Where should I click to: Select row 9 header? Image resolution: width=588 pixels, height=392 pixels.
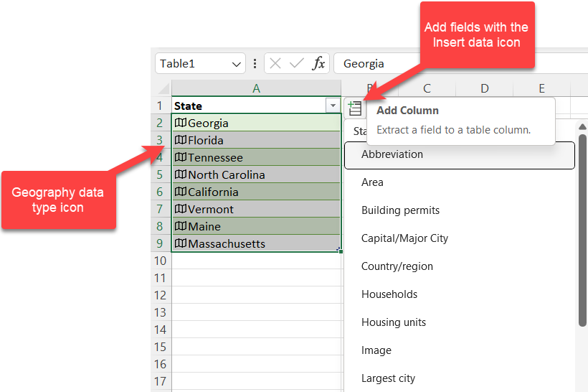(161, 243)
